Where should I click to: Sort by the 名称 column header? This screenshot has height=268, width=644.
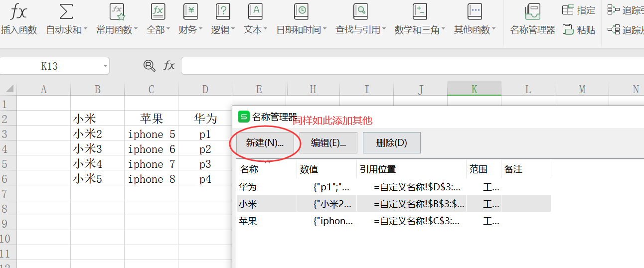point(267,169)
